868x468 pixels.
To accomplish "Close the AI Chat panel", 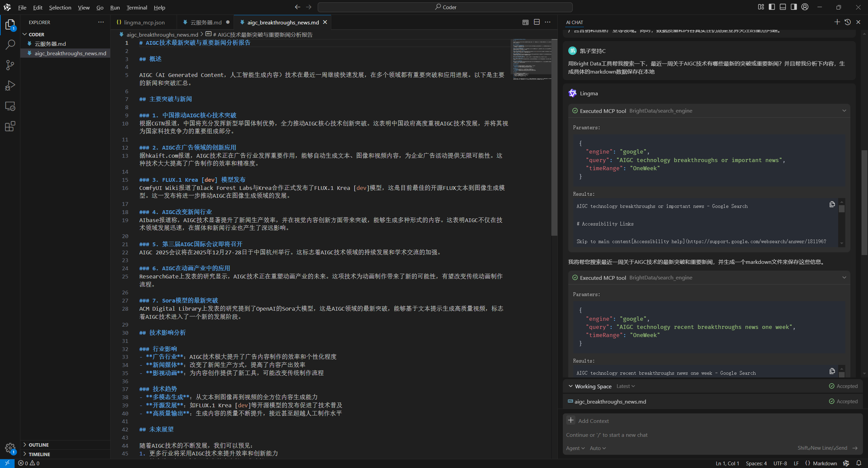I will click(x=859, y=22).
